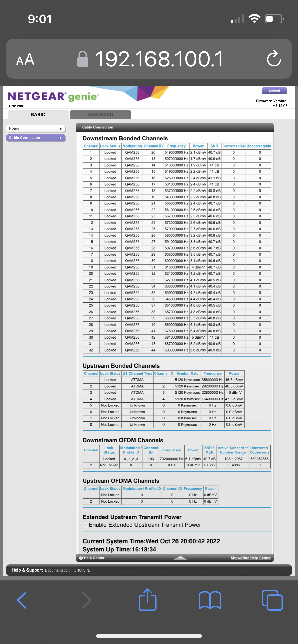Image resolution: width=298 pixels, height=644 pixels.
Task: Click the Help Center question mark icon
Action: (x=81, y=558)
